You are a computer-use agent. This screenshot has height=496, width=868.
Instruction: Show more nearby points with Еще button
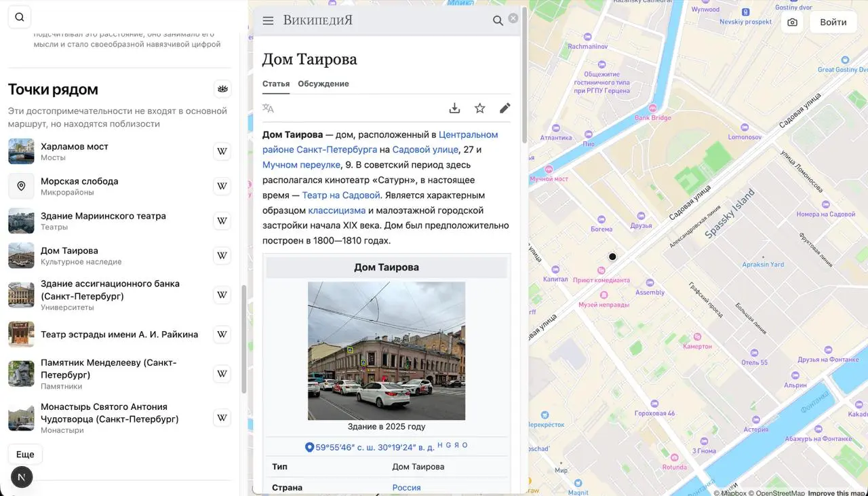pos(25,455)
